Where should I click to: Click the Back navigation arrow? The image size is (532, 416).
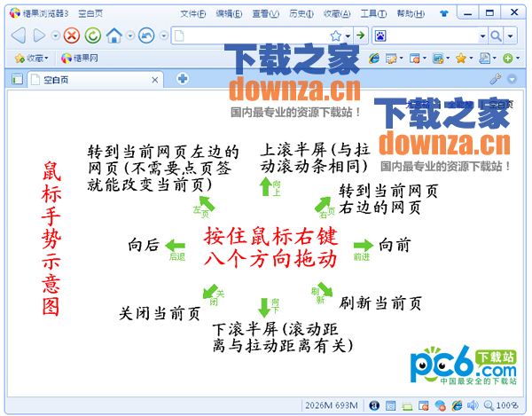(x=19, y=35)
